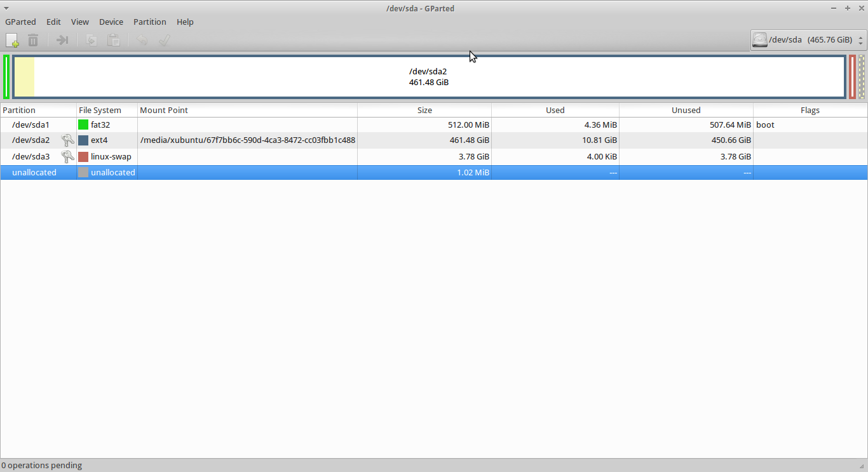The width and height of the screenshot is (868, 472).
Task: Click the Delete partition trash icon
Action: [33, 40]
